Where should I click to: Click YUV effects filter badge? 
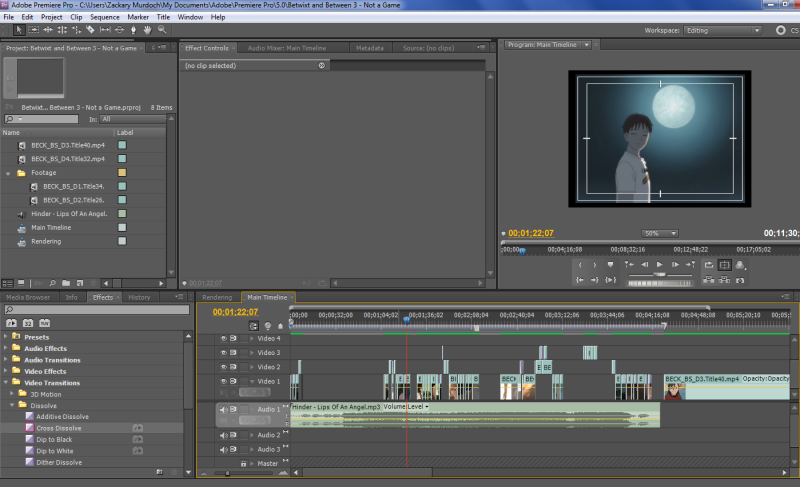point(45,323)
